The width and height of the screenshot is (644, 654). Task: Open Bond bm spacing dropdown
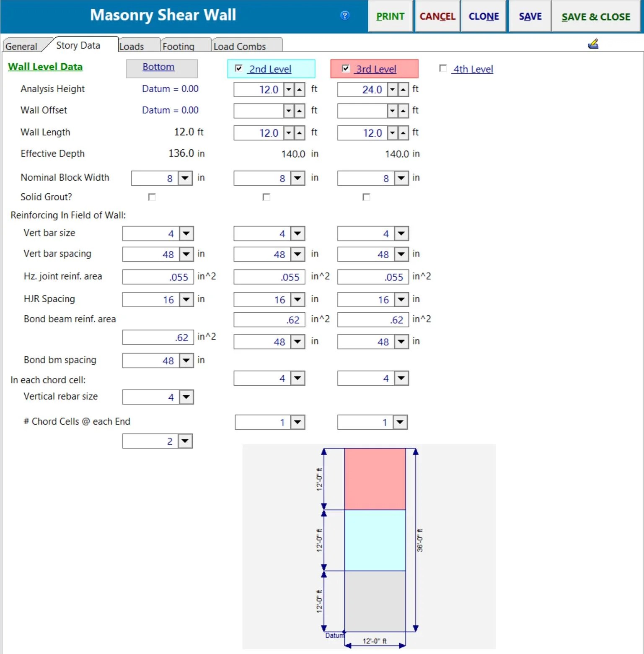[x=186, y=360]
